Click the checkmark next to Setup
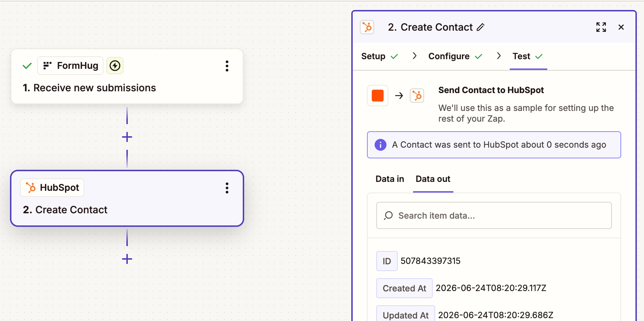The image size is (644, 321). (394, 56)
